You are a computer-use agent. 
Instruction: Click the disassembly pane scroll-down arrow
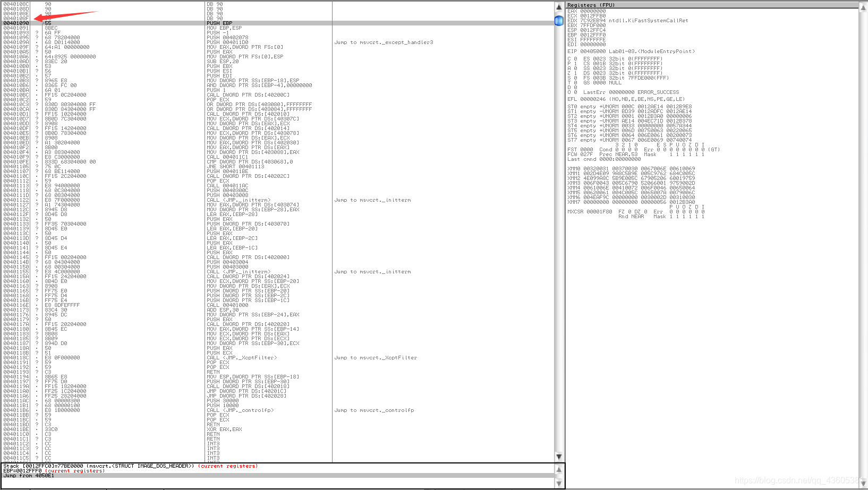(559, 457)
